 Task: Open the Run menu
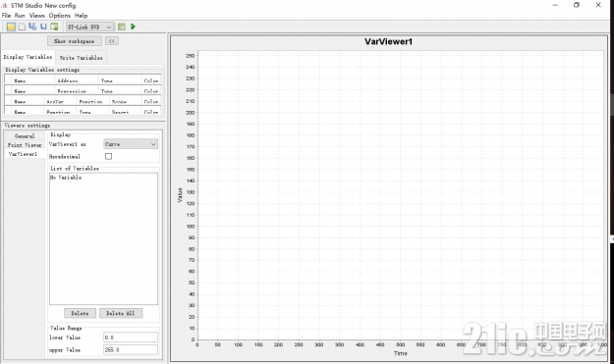pos(20,16)
